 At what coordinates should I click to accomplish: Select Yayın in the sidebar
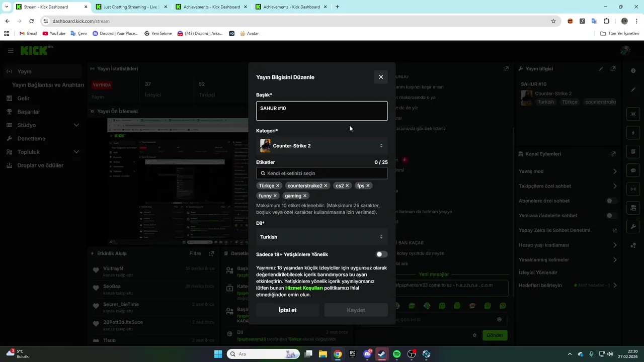[42, 71]
